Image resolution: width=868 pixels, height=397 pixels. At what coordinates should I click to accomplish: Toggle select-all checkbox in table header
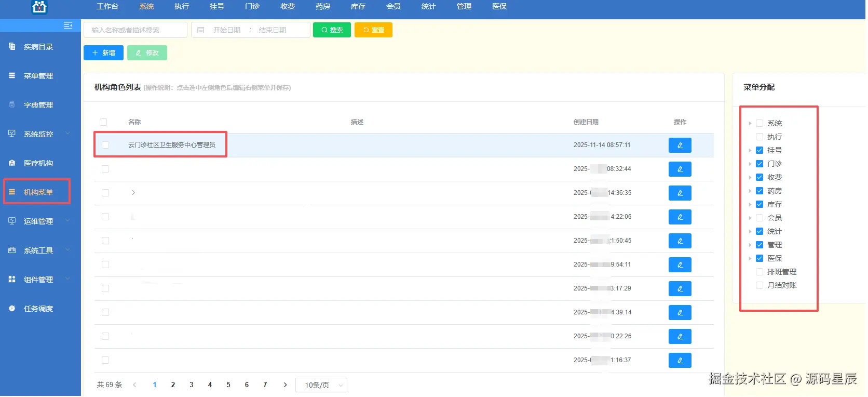pos(103,122)
